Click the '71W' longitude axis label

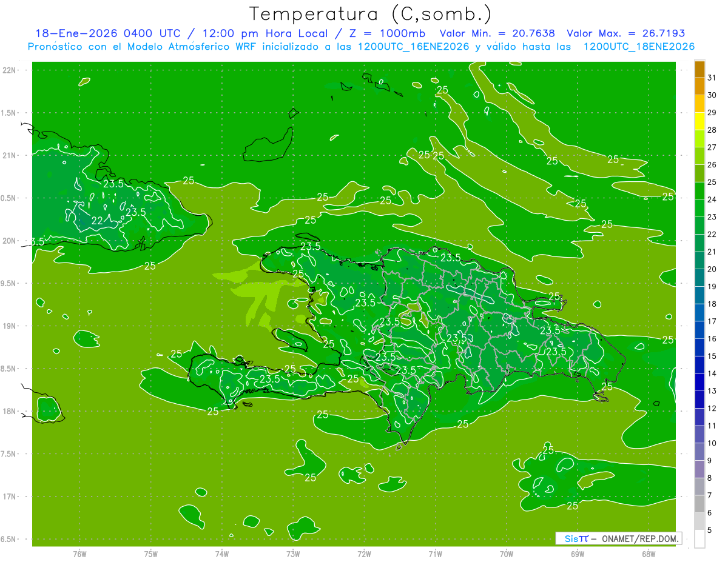click(x=435, y=554)
